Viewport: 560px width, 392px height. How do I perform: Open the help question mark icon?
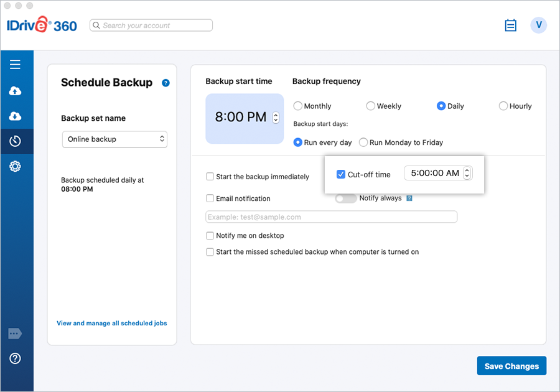[15, 358]
